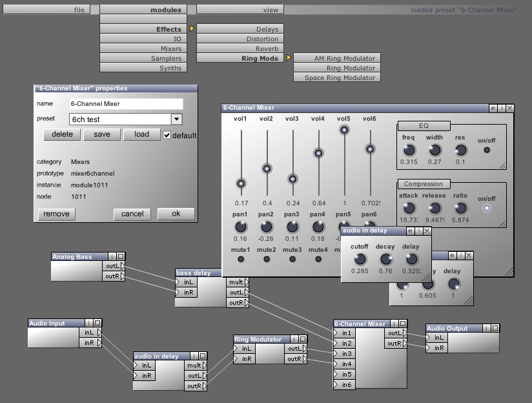
Task: Click the inR port of the Audio Output node
Action: 436,347
